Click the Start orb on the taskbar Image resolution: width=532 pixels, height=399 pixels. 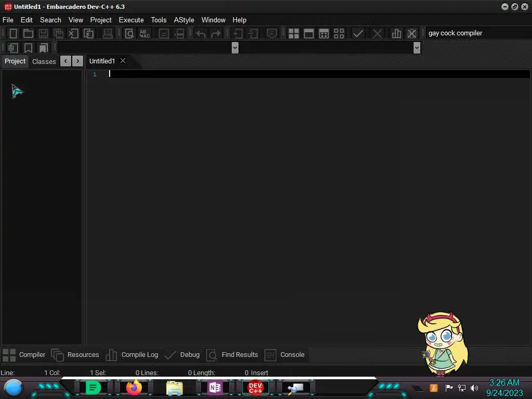point(14,388)
